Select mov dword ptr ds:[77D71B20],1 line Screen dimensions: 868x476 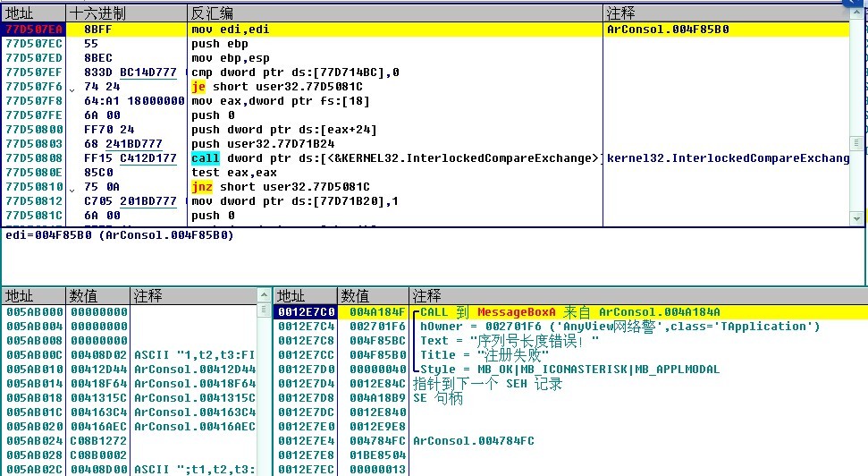pos(295,201)
